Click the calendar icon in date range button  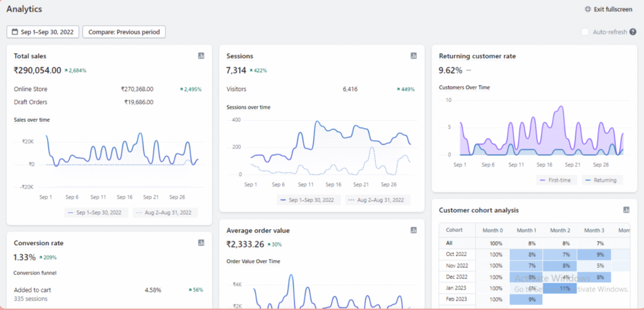pos(15,32)
